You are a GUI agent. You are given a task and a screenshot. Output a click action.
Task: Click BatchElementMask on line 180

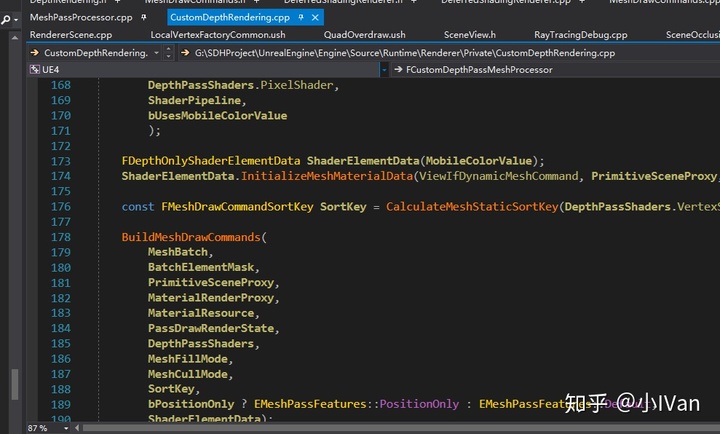click(201, 267)
